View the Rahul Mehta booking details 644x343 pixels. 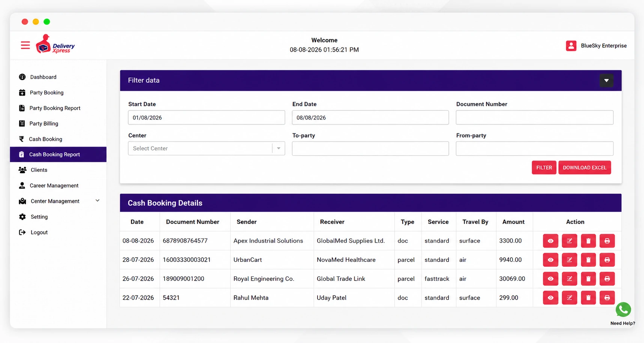pos(550,298)
